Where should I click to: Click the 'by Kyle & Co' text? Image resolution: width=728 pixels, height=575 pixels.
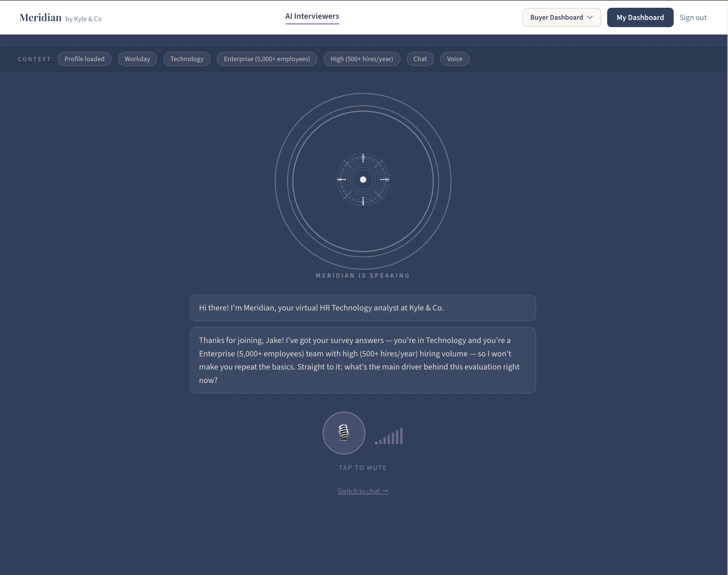84,19
